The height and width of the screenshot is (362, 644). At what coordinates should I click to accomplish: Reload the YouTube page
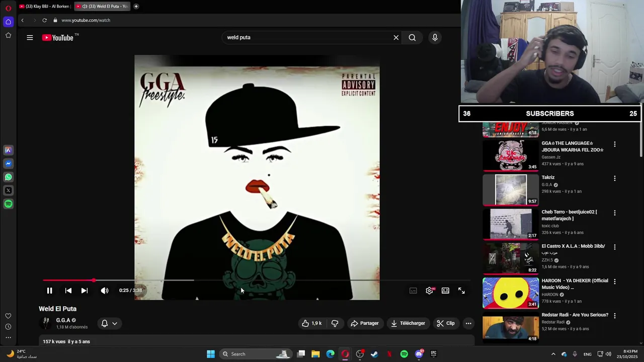point(44,20)
